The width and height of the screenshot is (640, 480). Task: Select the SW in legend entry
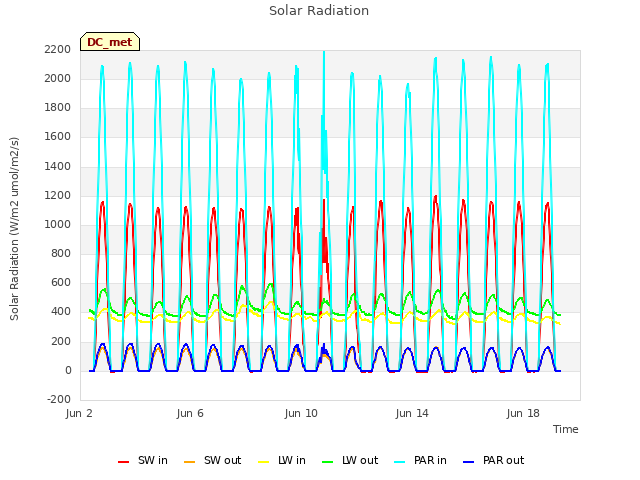143,460
